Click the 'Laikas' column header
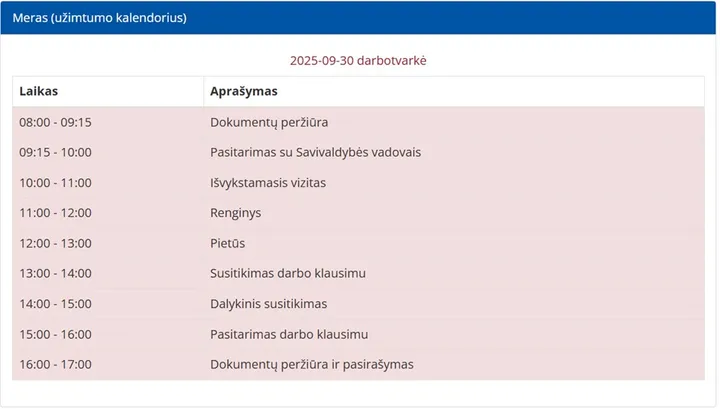 39,91
